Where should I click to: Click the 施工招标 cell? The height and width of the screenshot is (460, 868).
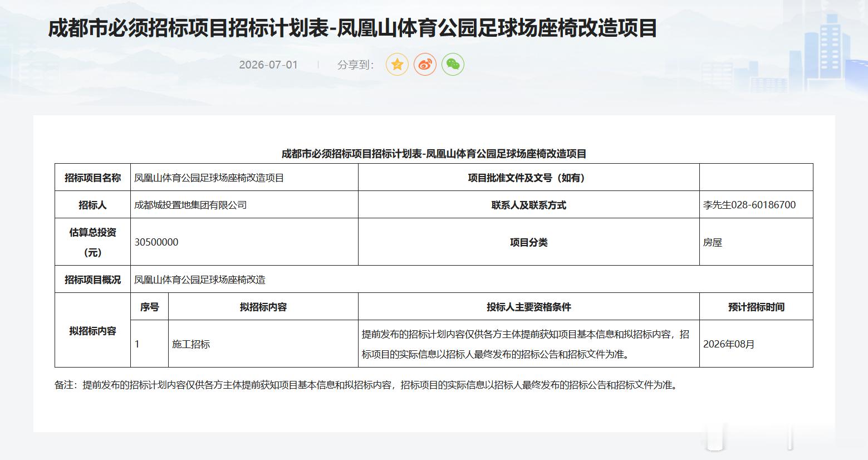[x=263, y=344]
